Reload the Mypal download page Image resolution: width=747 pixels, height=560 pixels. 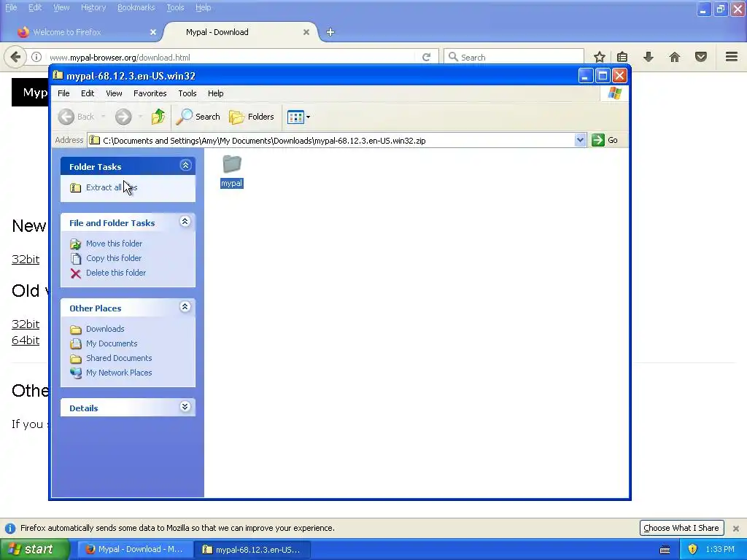pyautogui.click(x=426, y=57)
